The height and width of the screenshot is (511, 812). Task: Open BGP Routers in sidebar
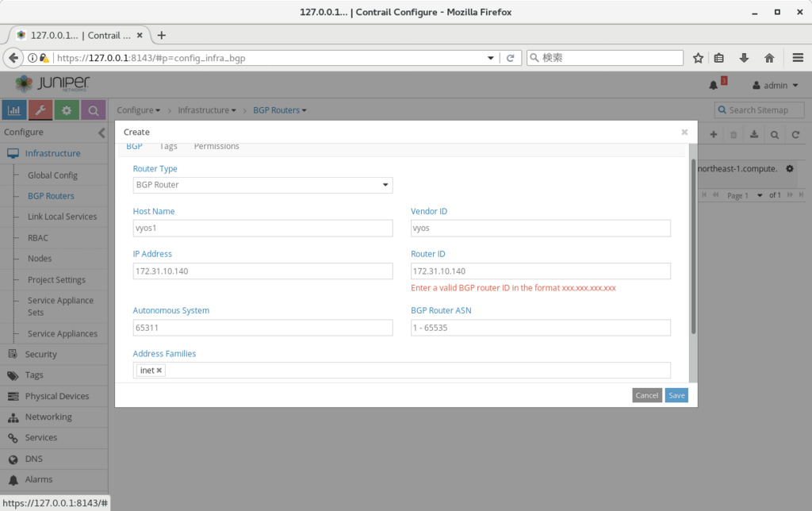(x=51, y=196)
